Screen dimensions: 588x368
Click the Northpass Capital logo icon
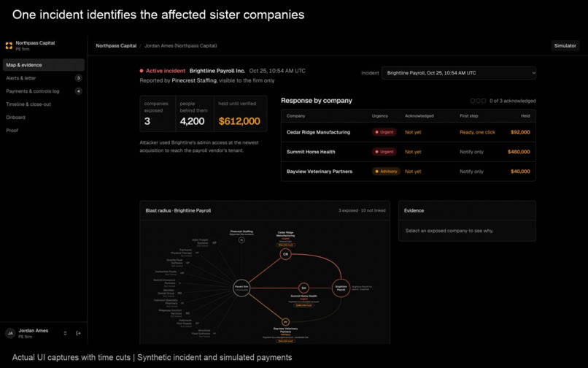coord(9,46)
